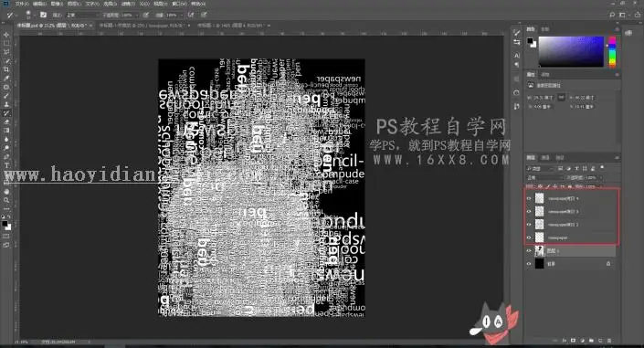
Task: Open Layers panel options menu
Action: click(x=617, y=157)
